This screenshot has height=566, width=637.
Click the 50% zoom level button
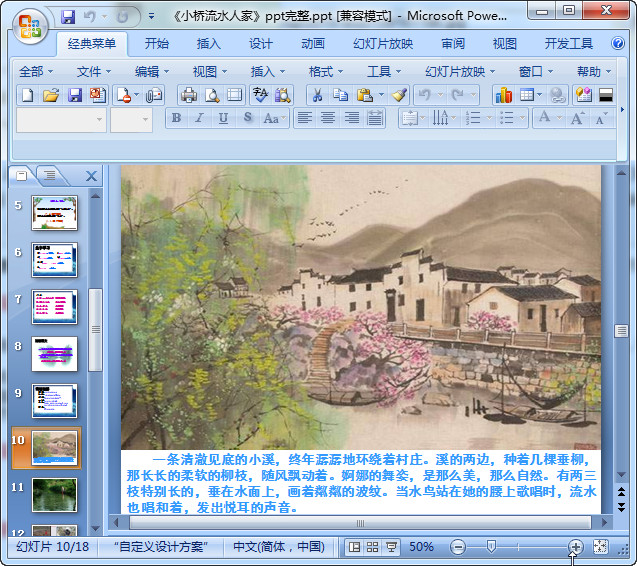(x=421, y=547)
